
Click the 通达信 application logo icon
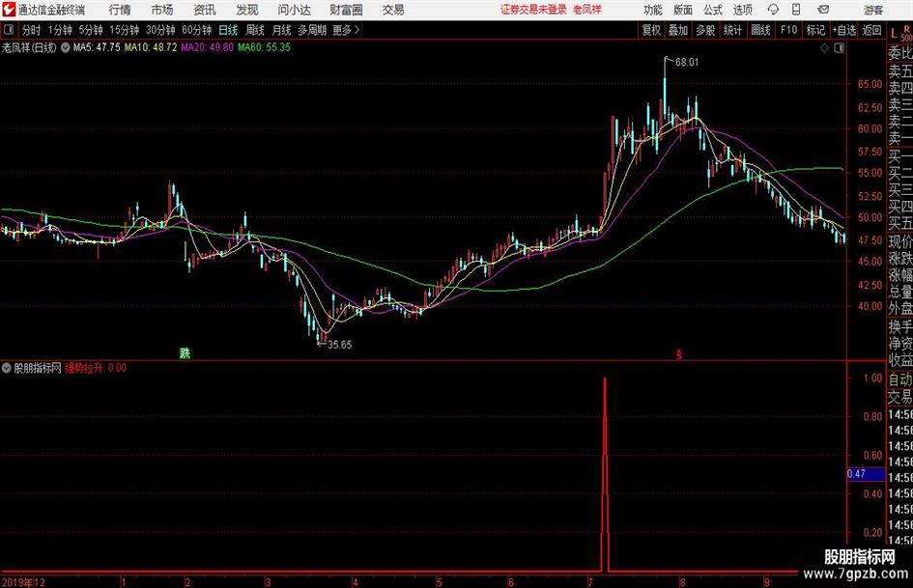tap(9, 10)
